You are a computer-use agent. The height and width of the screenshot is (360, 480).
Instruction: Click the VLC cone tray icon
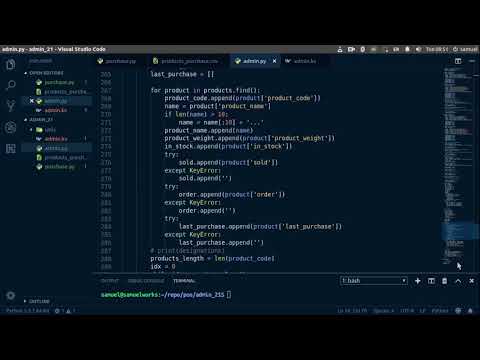[x=340, y=49]
